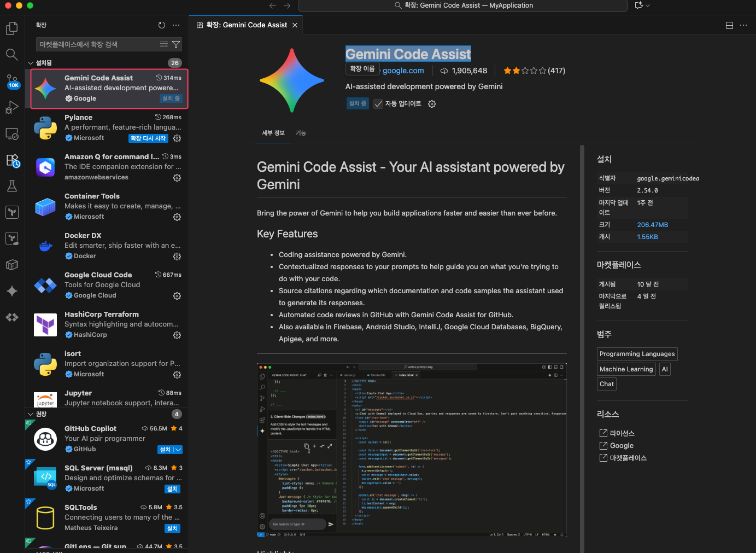756x553 pixels.
Task: Select the Programming Languages category tag
Action: pyautogui.click(x=637, y=354)
